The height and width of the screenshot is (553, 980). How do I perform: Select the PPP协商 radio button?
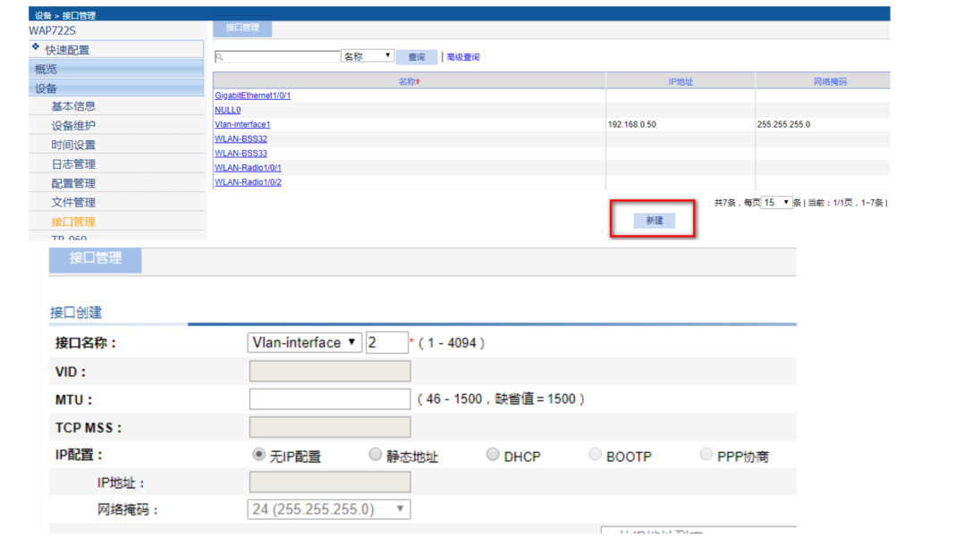click(x=705, y=455)
